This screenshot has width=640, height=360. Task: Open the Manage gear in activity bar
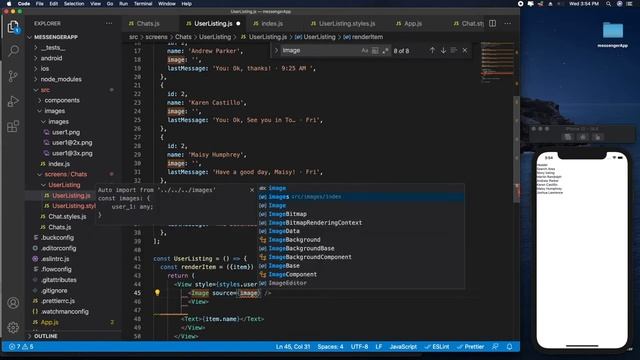coord(13,327)
